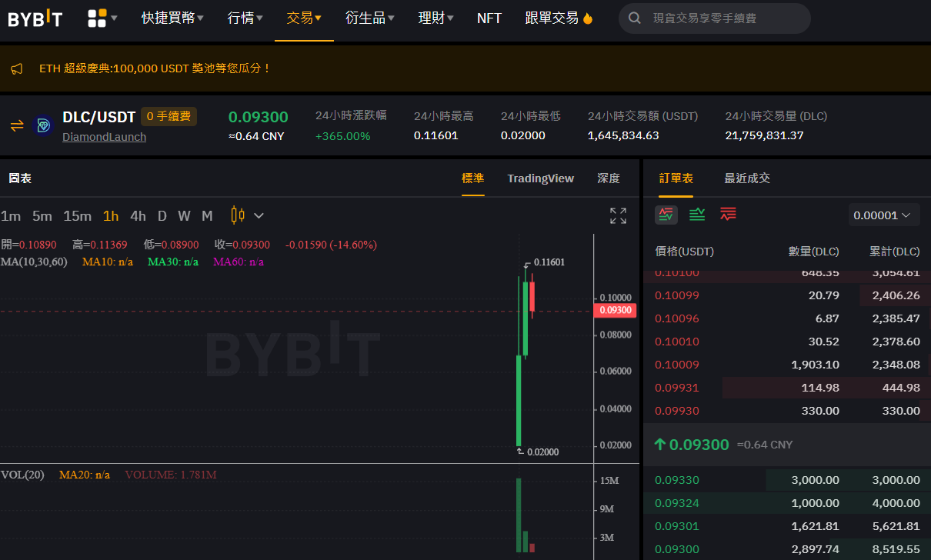Screen dimensions: 931x560
Task: Open 跟單交易 copy trading page
Action: [552, 18]
